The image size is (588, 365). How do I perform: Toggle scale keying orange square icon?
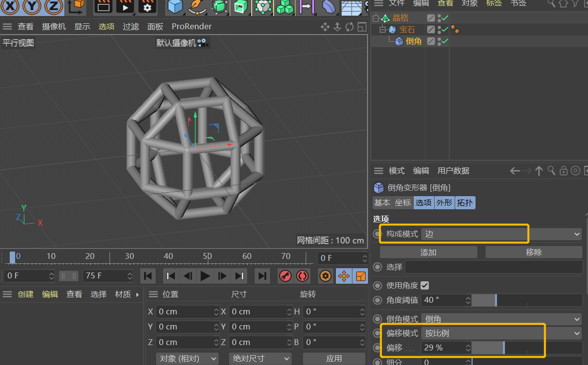pyautogui.click(x=360, y=276)
